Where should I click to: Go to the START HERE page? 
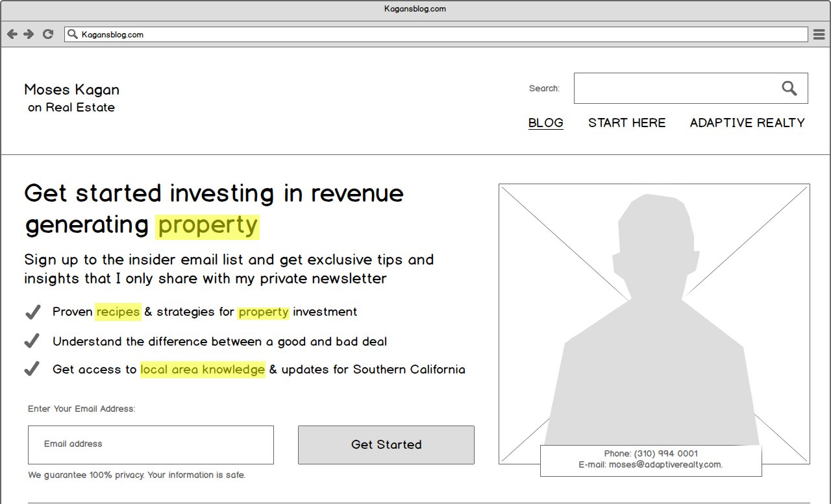(626, 123)
